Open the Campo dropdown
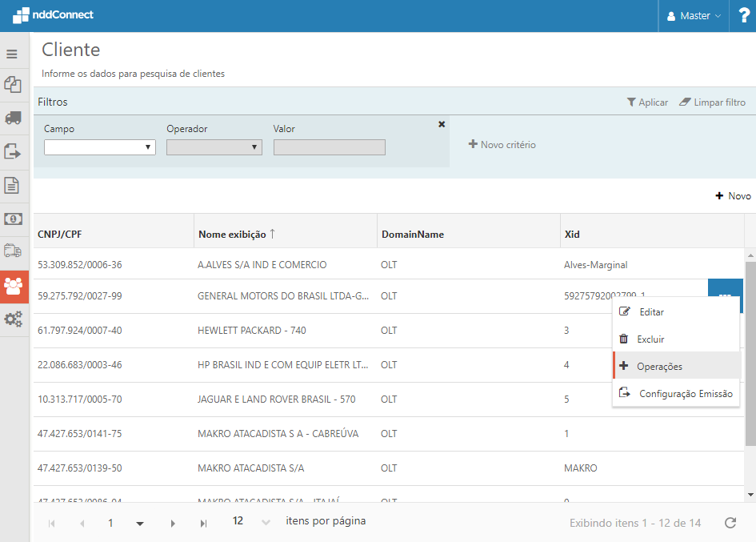Image resolution: width=756 pixels, height=542 pixels. (100, 147)
